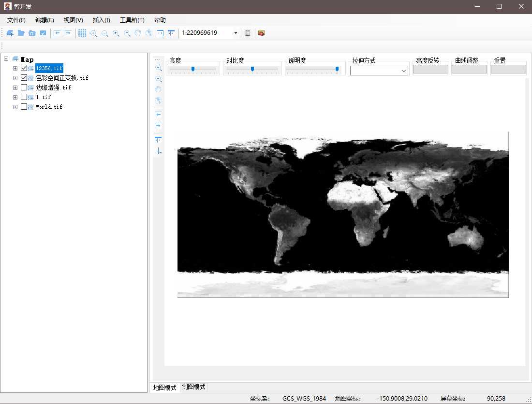Viewport: 532px width, 404px height.
Task: Select second zoom-in magnifier in top toolbar
Action: (116, 33)
